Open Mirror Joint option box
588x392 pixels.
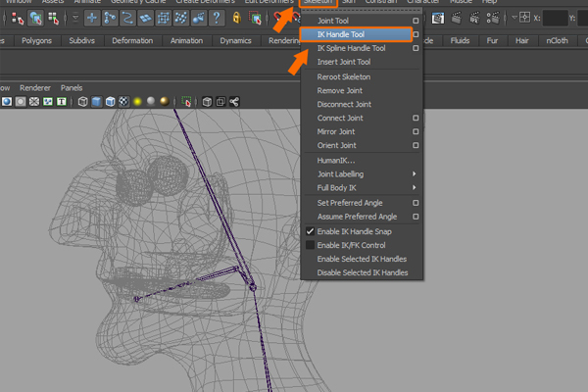point(416,131)
